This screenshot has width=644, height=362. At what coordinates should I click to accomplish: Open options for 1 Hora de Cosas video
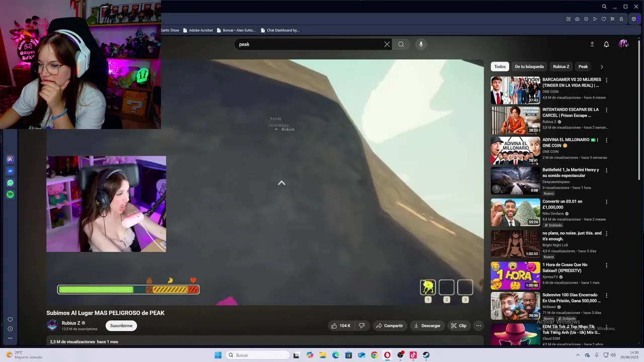606,265
